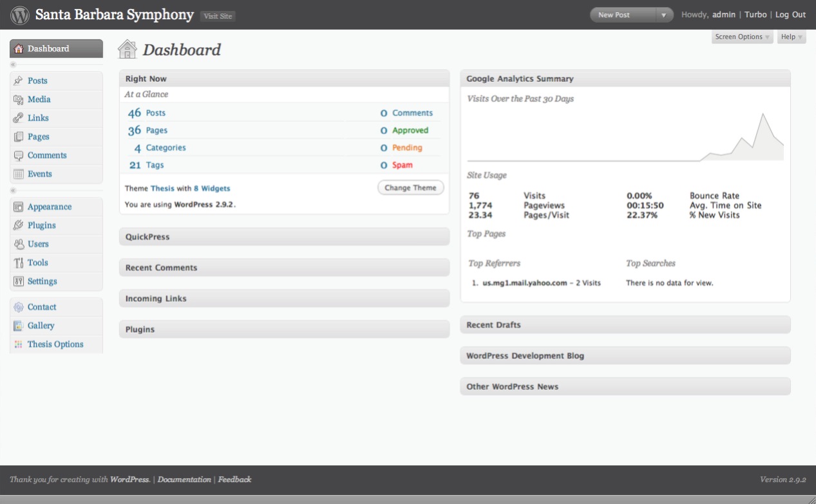Viewport: 816px width, 504px height.
Task: Collapse the Google Analytics Summary header
Action: 625,79
